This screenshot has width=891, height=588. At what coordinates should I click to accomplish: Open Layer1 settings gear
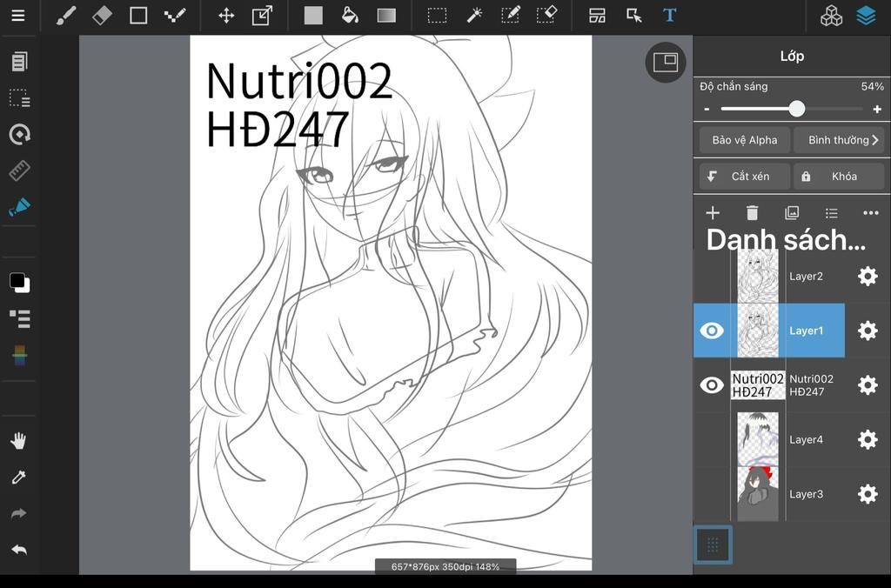click(868, 331)
